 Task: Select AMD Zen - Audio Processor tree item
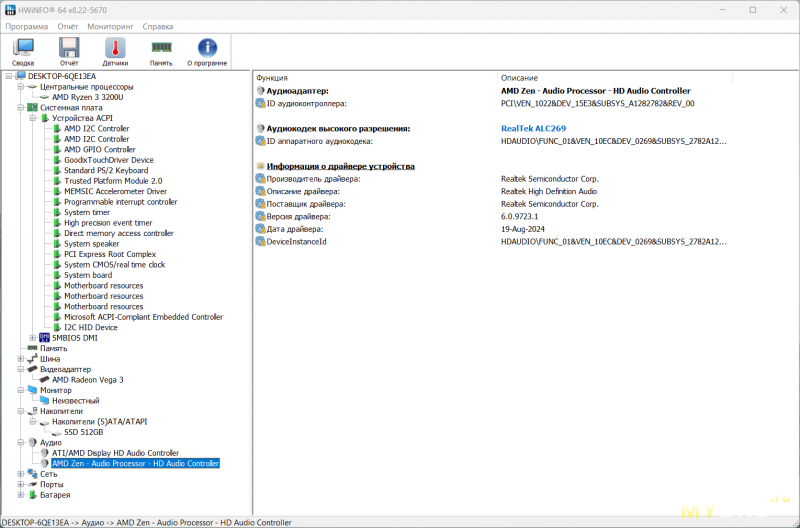136,463
